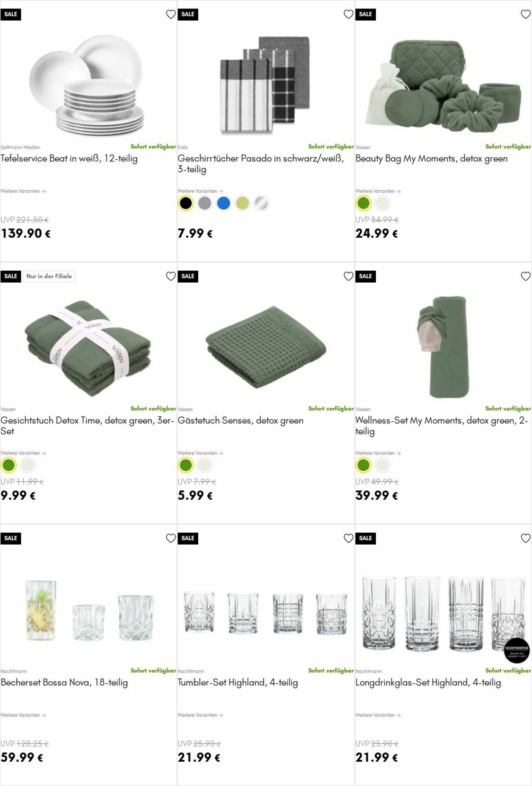Favorite the Geschirrtücher Pasado heart icon
The width and height of the screenshot is (532, 786).
pos(349,14)
